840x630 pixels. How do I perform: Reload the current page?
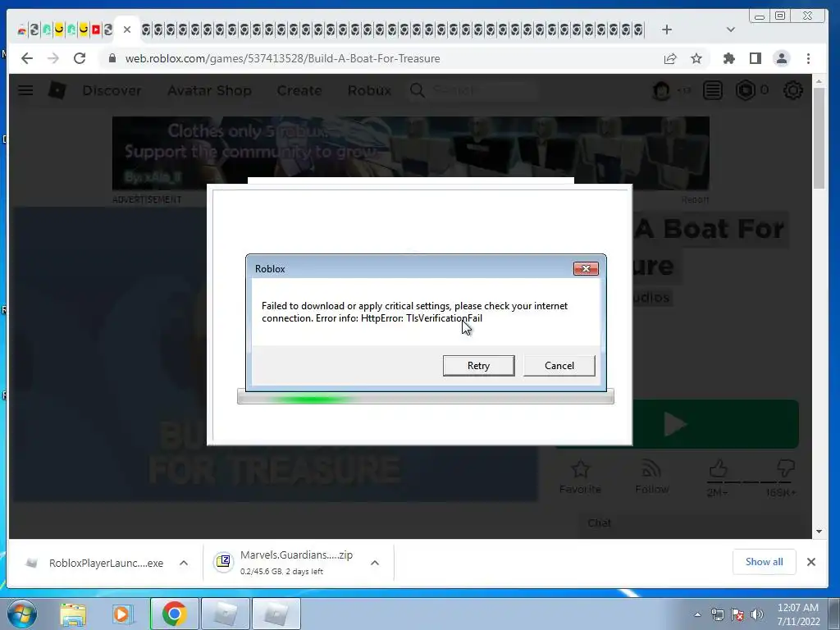point(80,58)
